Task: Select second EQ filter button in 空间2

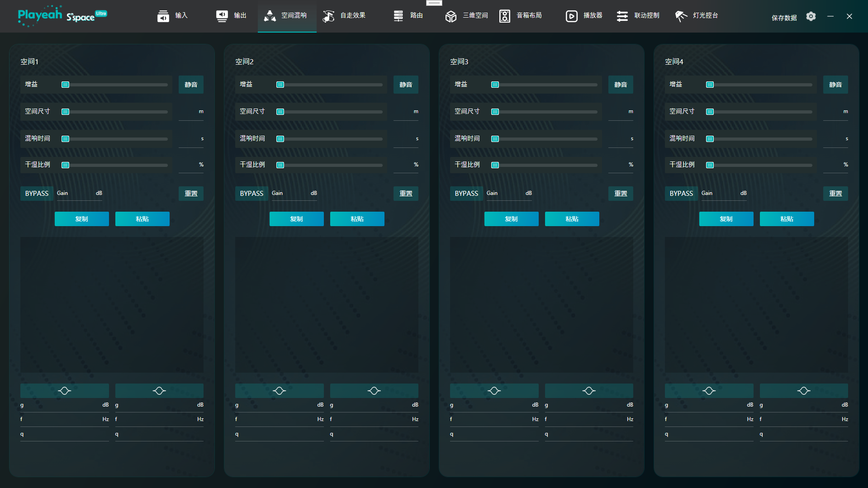Action: pyautogui.click(x=374, y=391)
